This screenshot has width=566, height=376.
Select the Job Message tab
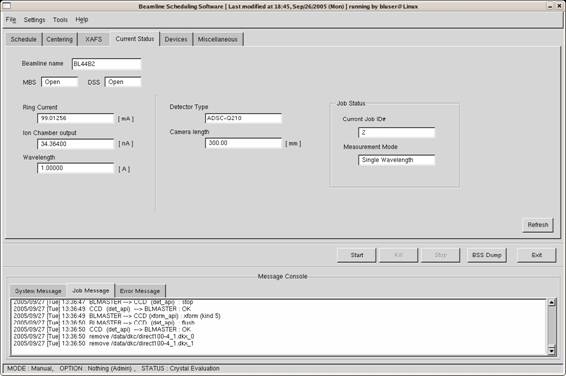[91, 290]
